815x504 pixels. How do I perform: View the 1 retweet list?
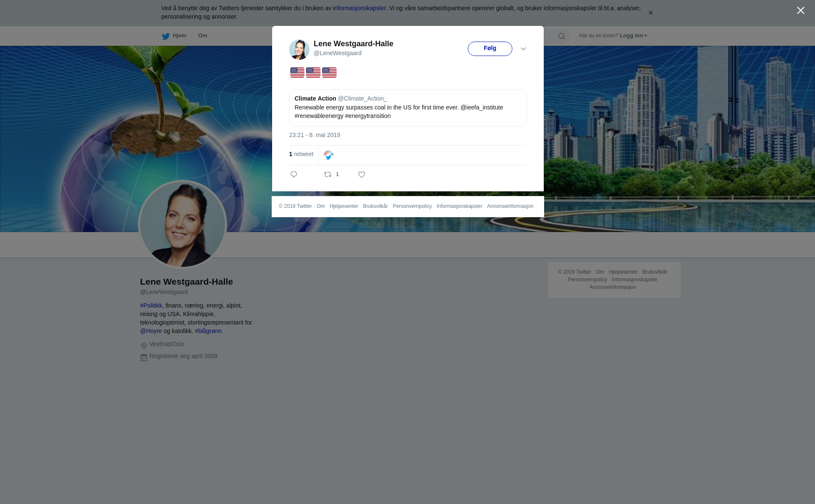[x=301, y=154]
